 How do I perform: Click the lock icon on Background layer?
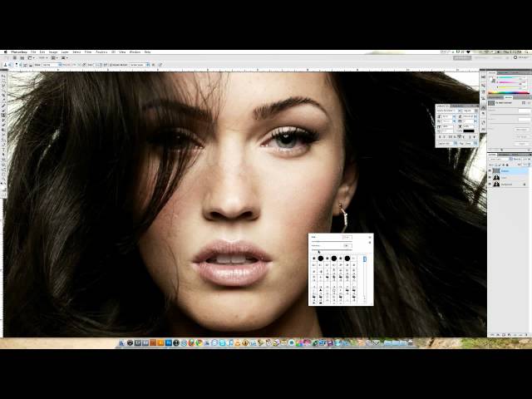(x=525, y=185)
